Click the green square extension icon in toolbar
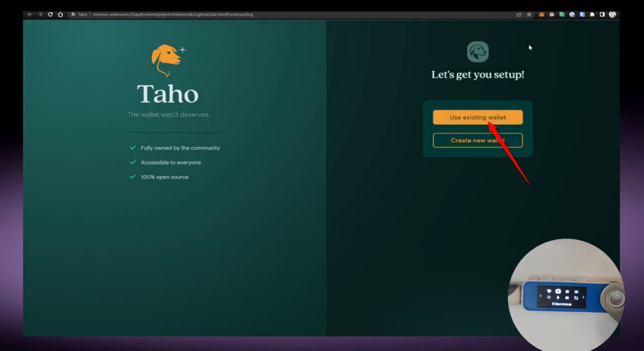Screen dimensions: 644x351 pos(562,14)
